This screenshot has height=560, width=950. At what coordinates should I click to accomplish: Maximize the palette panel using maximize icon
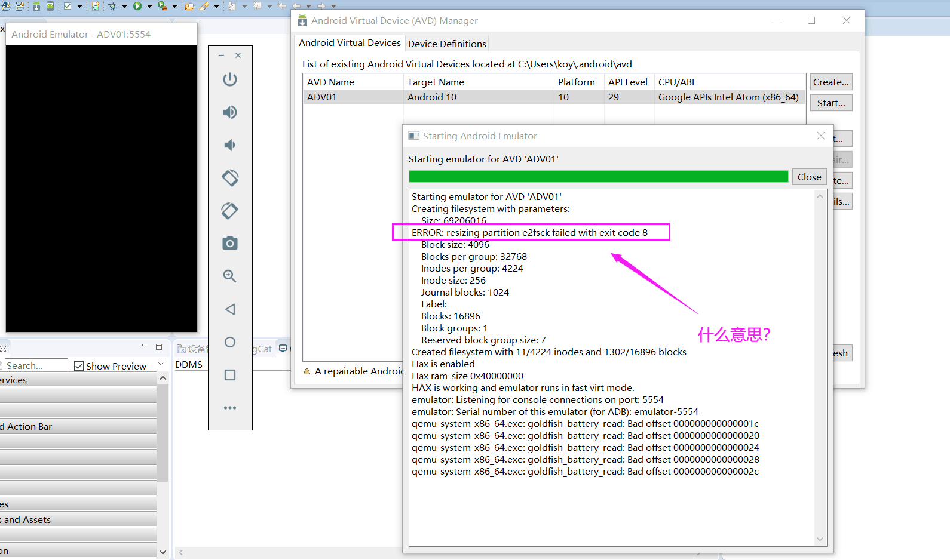tap(159, 346)
